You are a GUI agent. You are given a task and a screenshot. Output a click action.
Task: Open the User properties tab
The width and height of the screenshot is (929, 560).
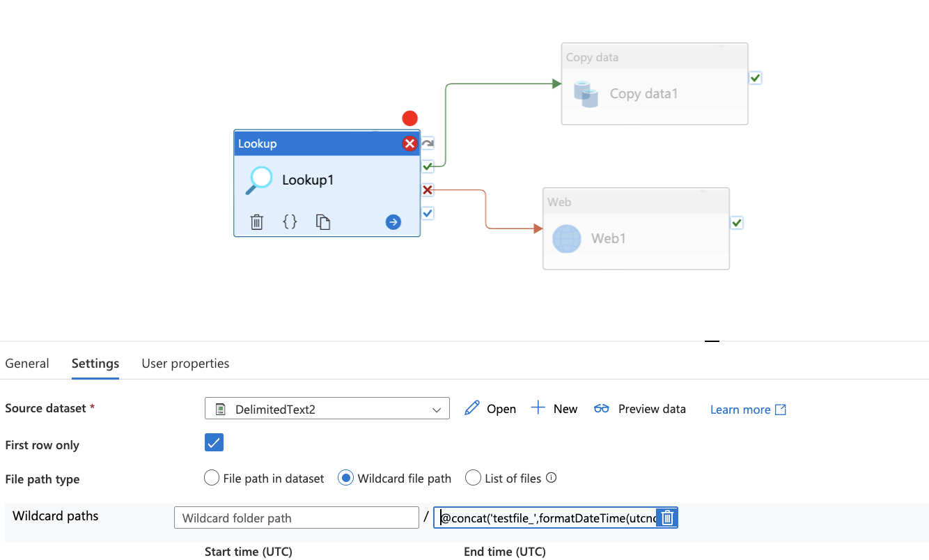click(185, 364)
